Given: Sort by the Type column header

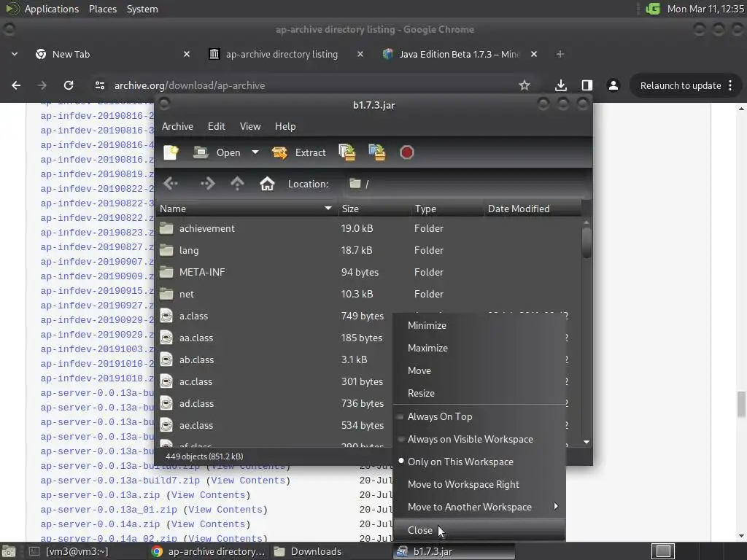Looking at the screenshot, I should pos(447,209).
